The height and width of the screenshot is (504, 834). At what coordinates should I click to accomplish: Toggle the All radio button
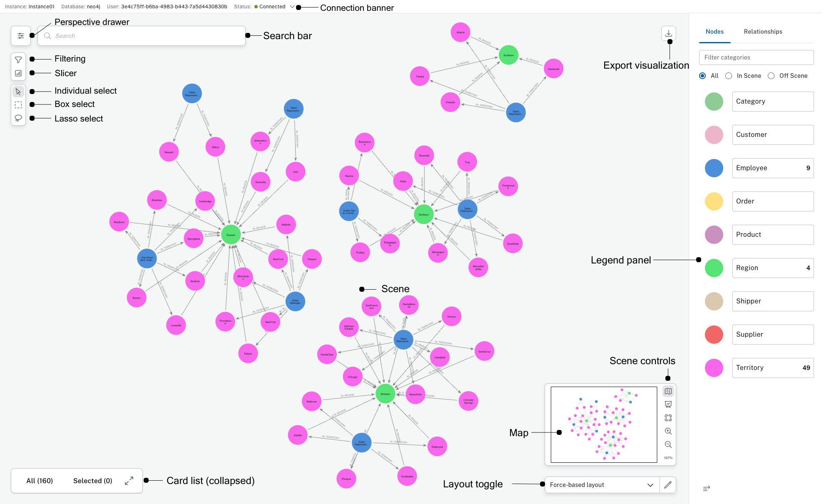(703, 76)
